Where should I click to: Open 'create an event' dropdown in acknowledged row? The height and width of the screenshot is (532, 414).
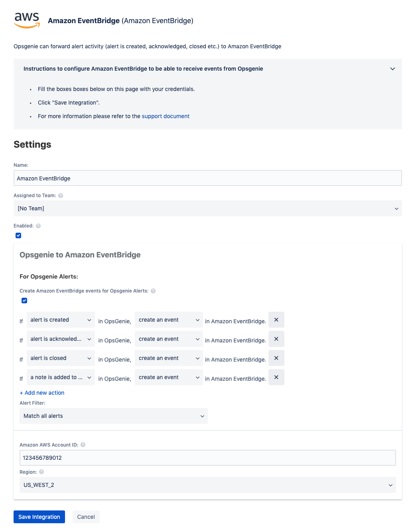point(169,339)
